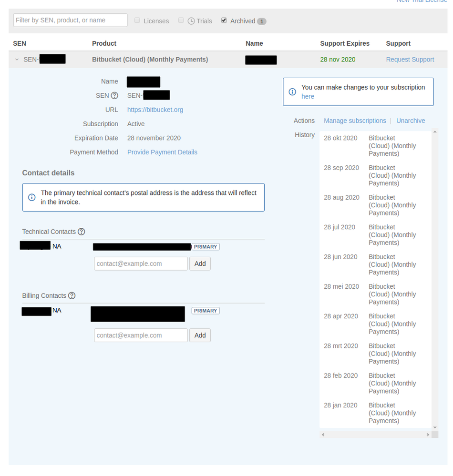Click the history scroll up arrow

(x=435, y=132)
